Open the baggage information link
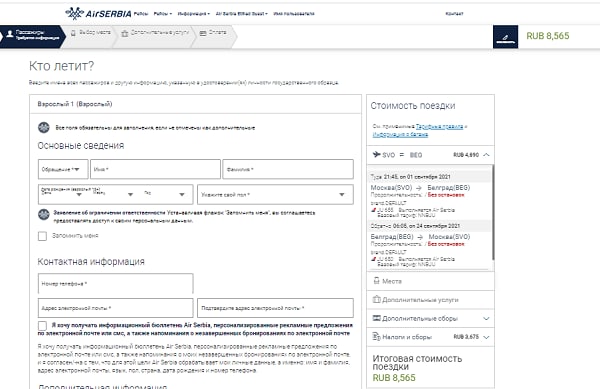The image size is (600, 389). 400,134
